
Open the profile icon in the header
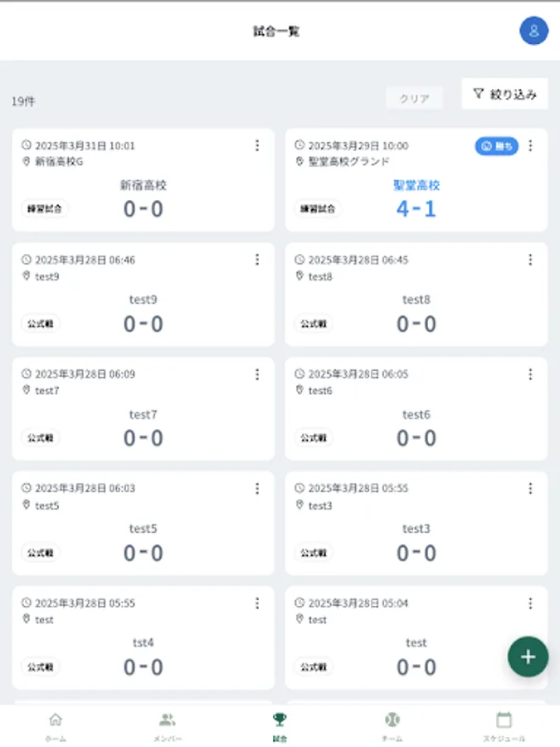tap(533, 31)
